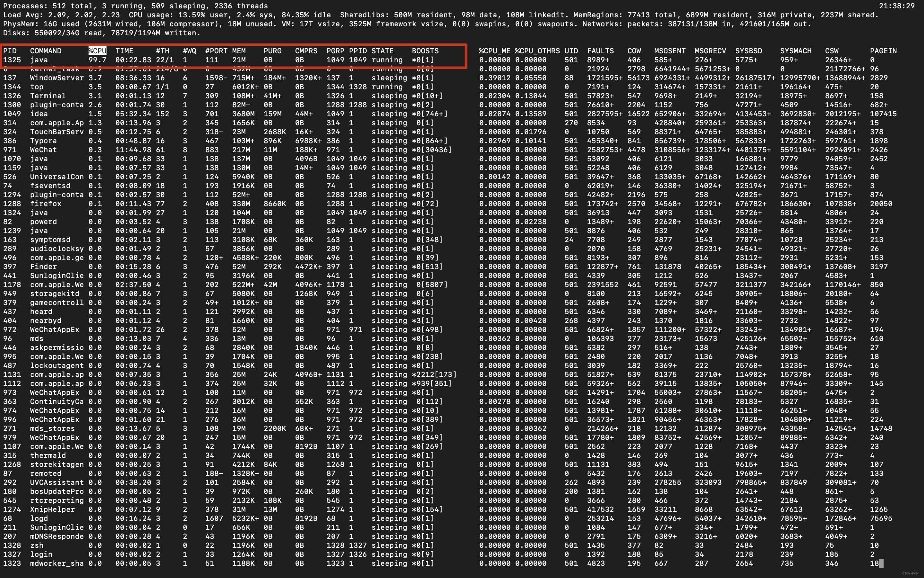Select the UVCAssistant process name
This screenshot has width=924, height=578.
57,482
